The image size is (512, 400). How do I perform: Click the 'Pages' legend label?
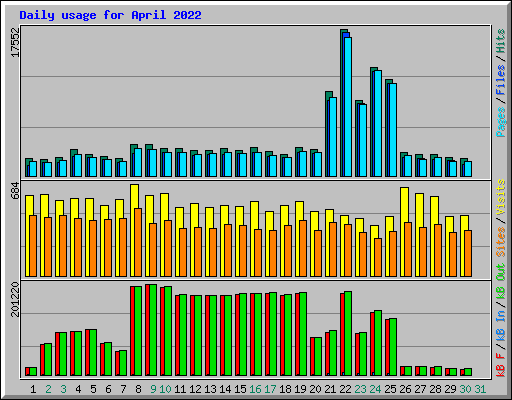501,122
